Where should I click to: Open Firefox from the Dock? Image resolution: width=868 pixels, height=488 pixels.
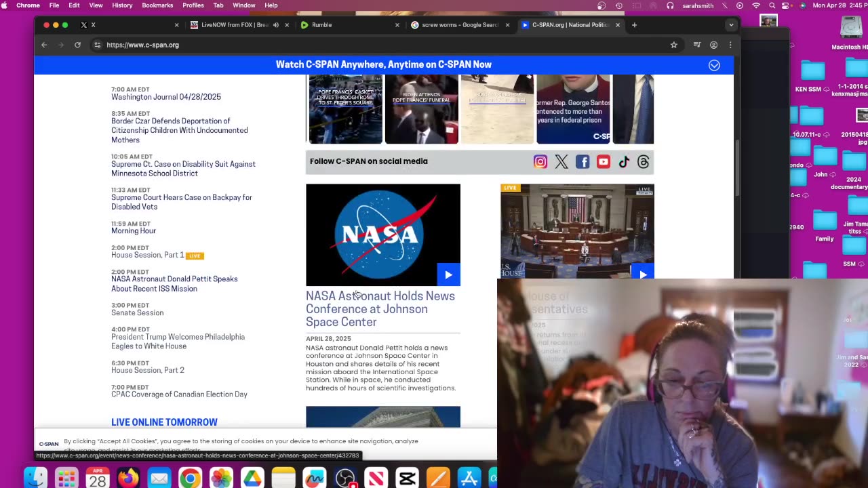tap(128, 479)
